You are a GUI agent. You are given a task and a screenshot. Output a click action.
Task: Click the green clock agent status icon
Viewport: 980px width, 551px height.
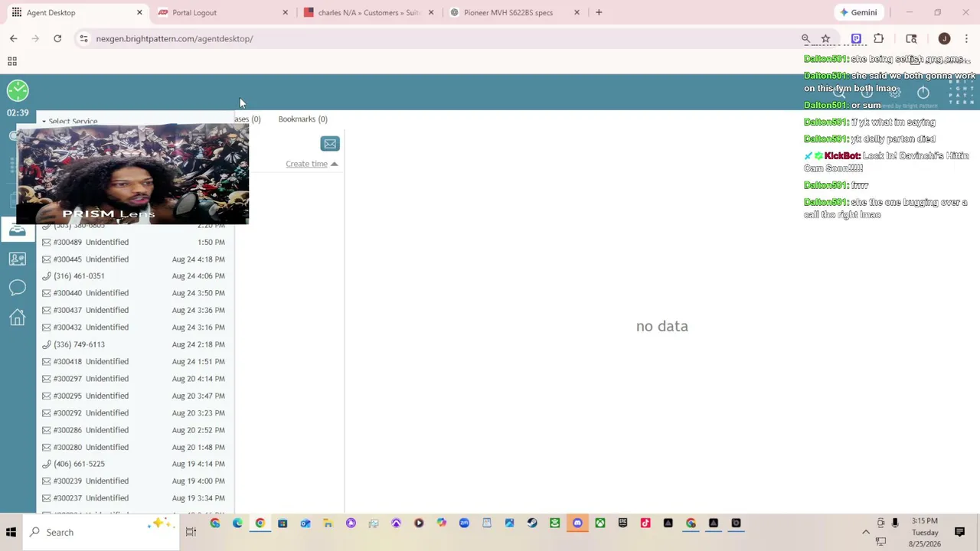tap(18, 91)
